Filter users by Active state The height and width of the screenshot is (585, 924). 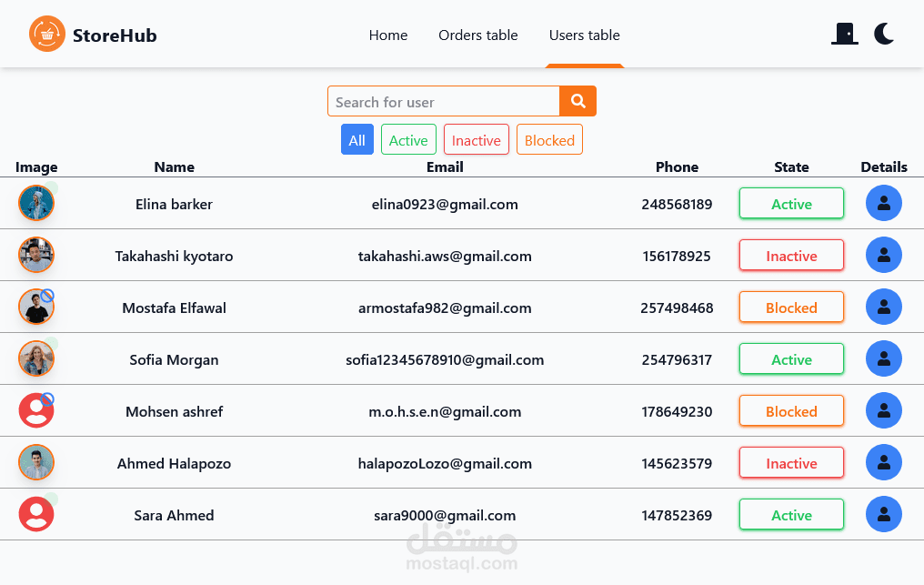tap(408, 140)
